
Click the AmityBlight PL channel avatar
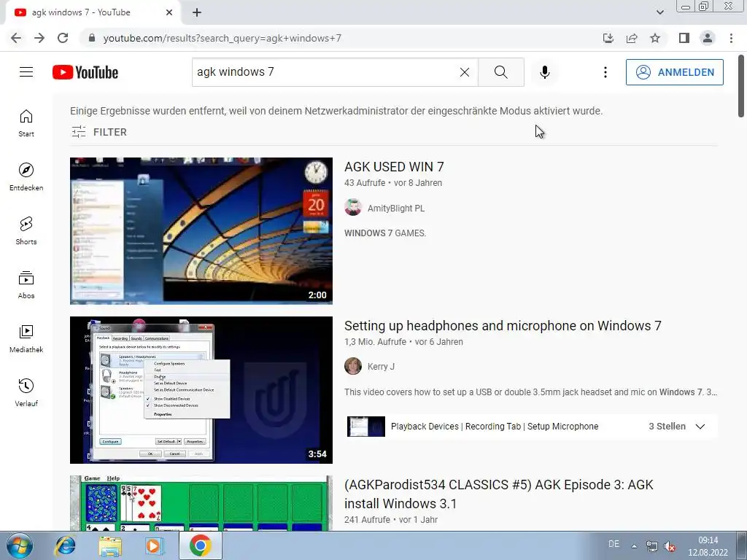click(353, 208)
